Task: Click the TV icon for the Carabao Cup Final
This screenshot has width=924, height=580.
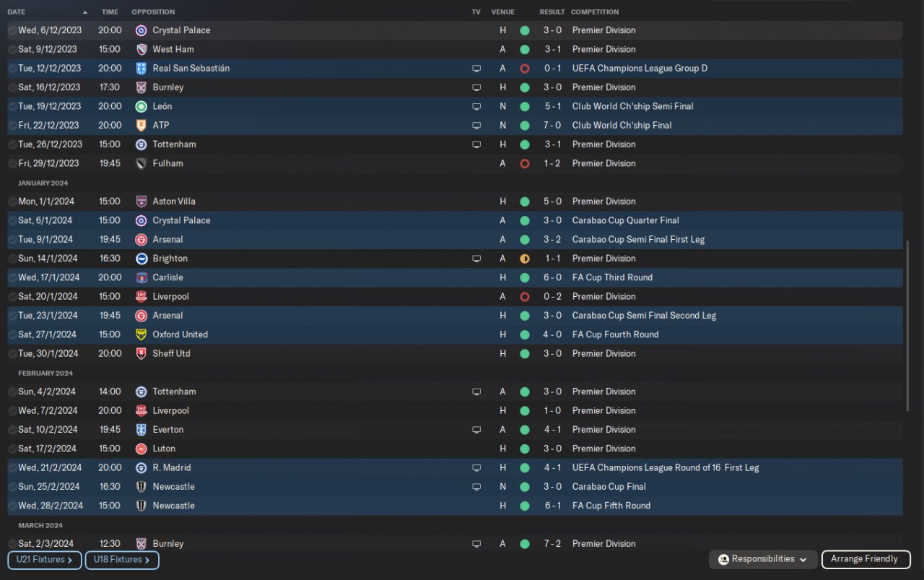Action: coord(476,487)
